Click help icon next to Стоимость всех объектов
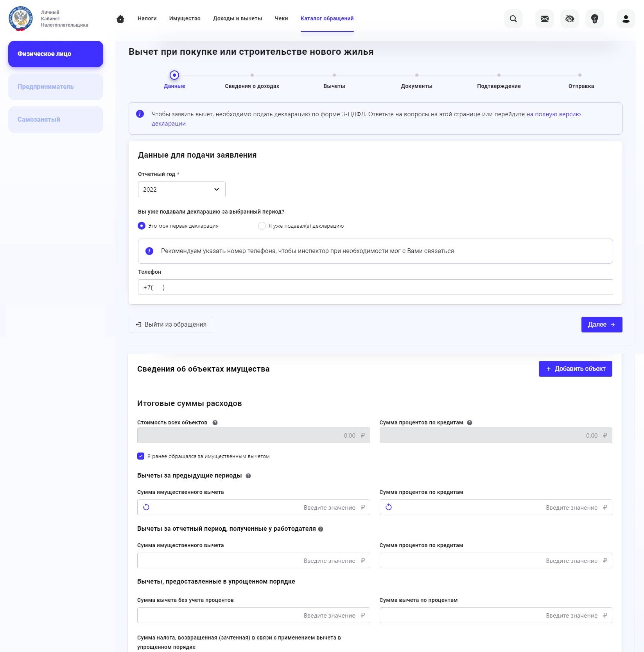Screen dimensions: 644x652 click(x=215, y=423)
